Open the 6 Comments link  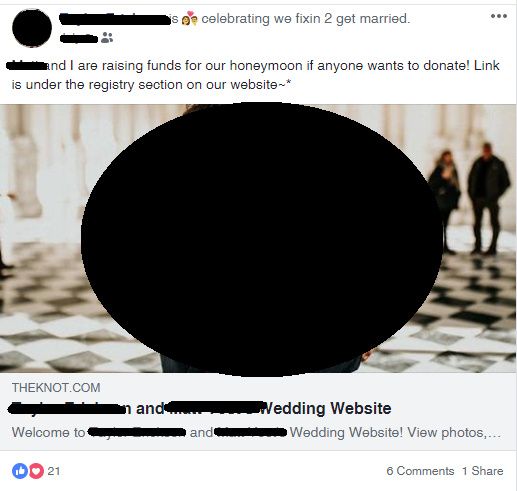pyautogui.click(x=420, y=471)
